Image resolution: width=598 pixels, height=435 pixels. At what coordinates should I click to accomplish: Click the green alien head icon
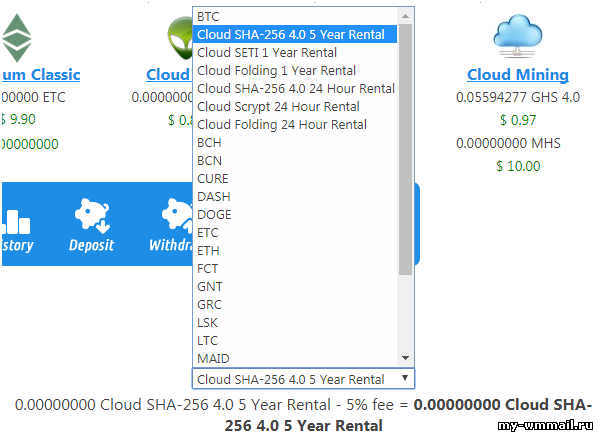pyautogui.click(x=180, y=38)
